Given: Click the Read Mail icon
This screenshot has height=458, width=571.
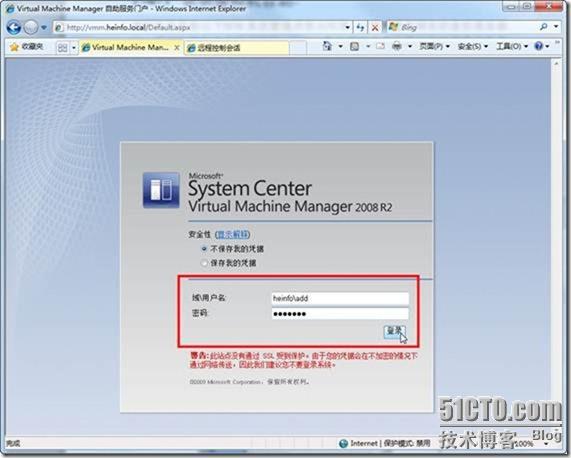Looking at the screenshot, I should pos(381,46).
